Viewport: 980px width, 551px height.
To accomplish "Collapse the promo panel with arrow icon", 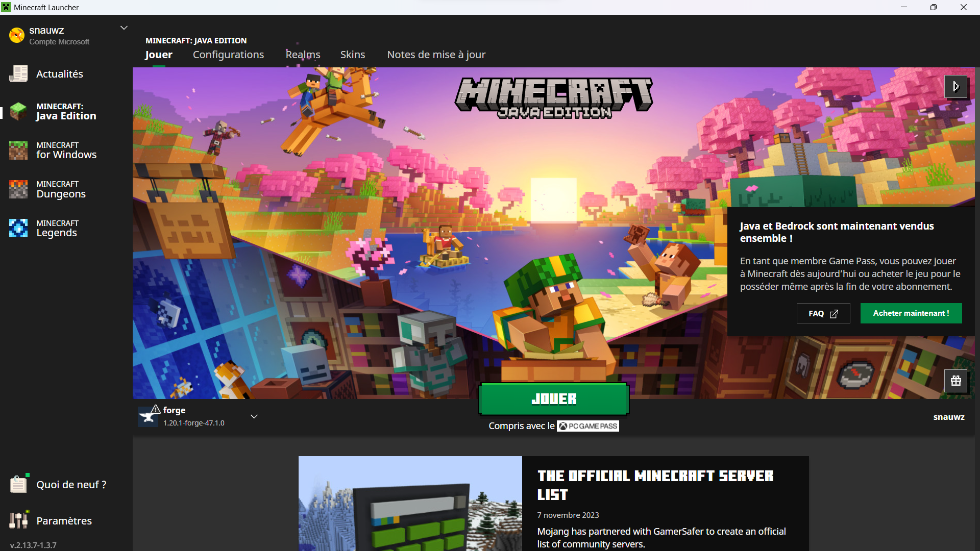I will (x=956, y=87).
